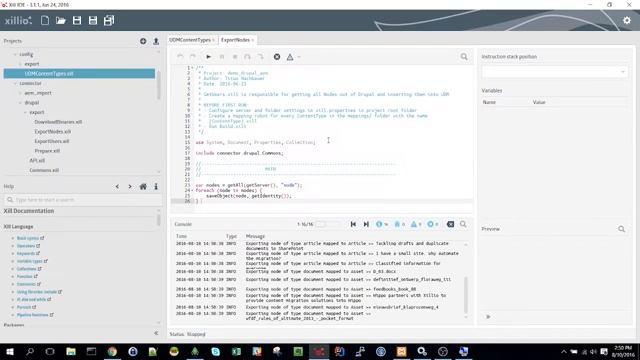This screenshot has width=640, height=360.
Task: Click the step over debug icon
Action: pos(247,57)
